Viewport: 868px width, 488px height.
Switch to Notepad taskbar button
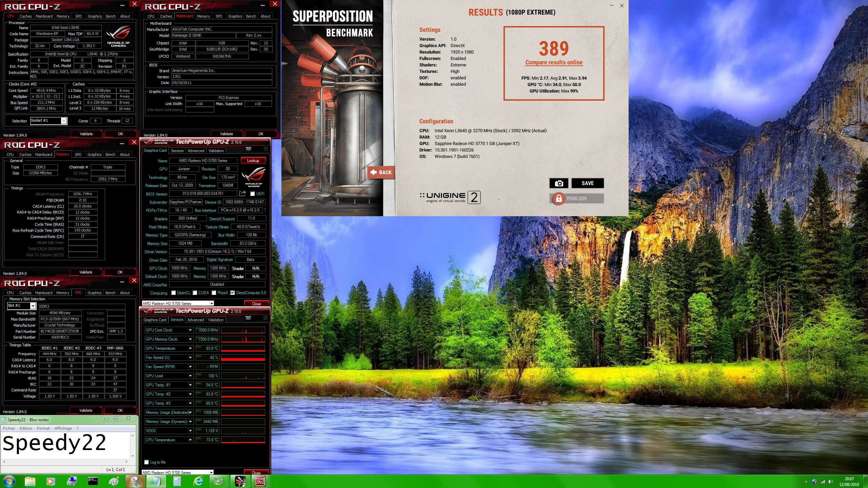coord(156,481)
